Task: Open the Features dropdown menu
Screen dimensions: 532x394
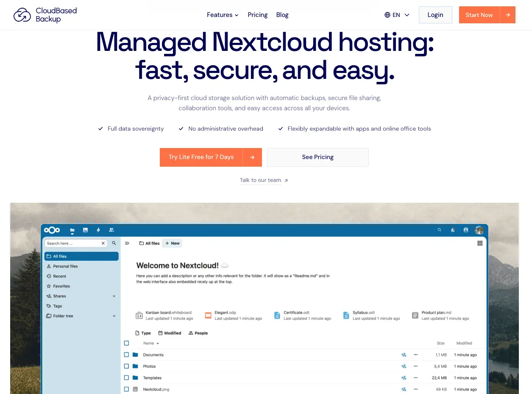Action: [223, 15]
